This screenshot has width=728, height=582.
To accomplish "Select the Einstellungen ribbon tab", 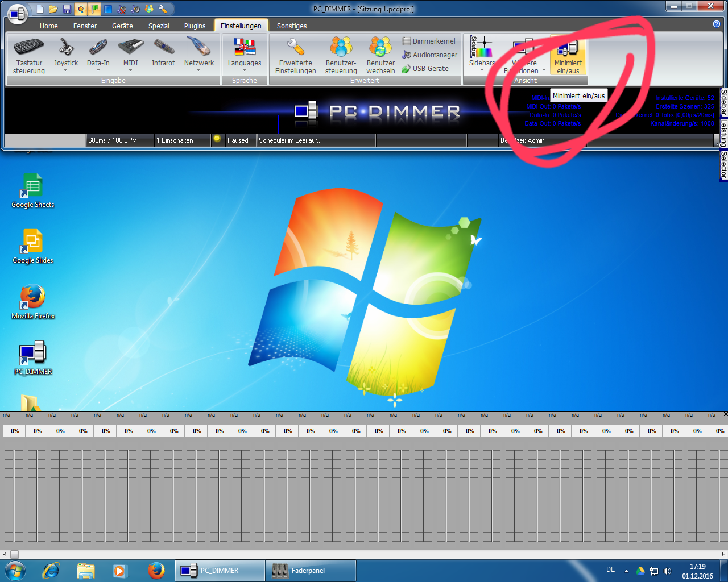I will click(x=241, y=26).
